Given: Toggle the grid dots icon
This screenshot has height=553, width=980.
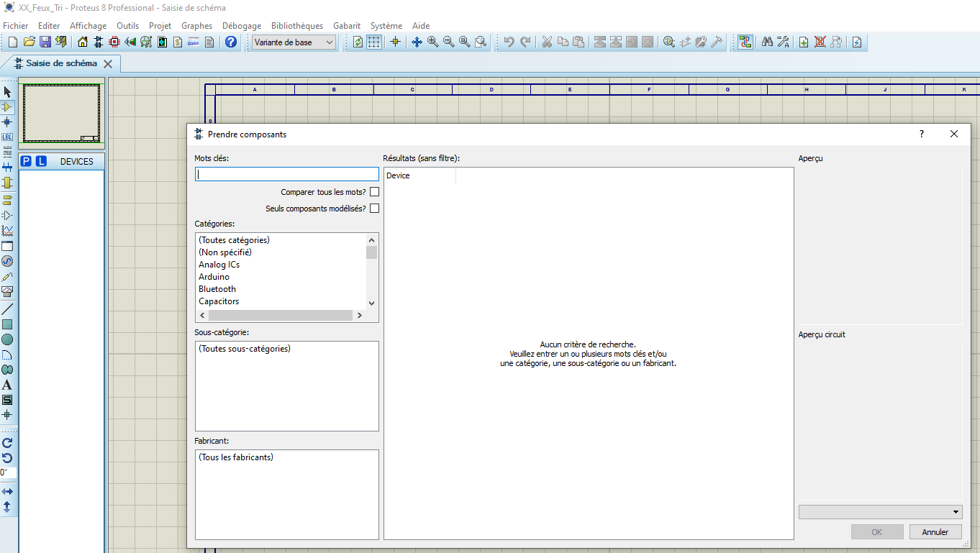Looking at the screenshot, I should click(x=374, y=42).
